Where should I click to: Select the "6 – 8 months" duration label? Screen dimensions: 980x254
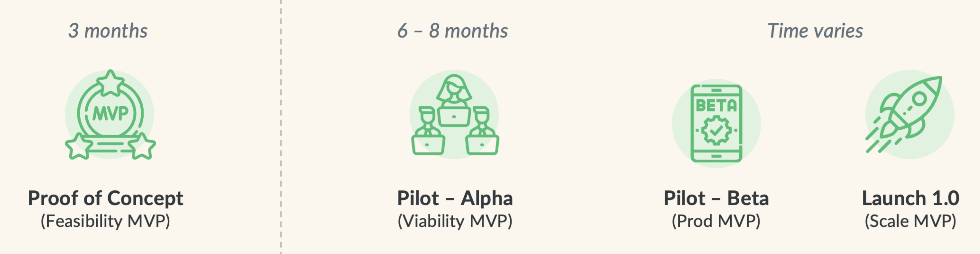click(x=453, y=31)
